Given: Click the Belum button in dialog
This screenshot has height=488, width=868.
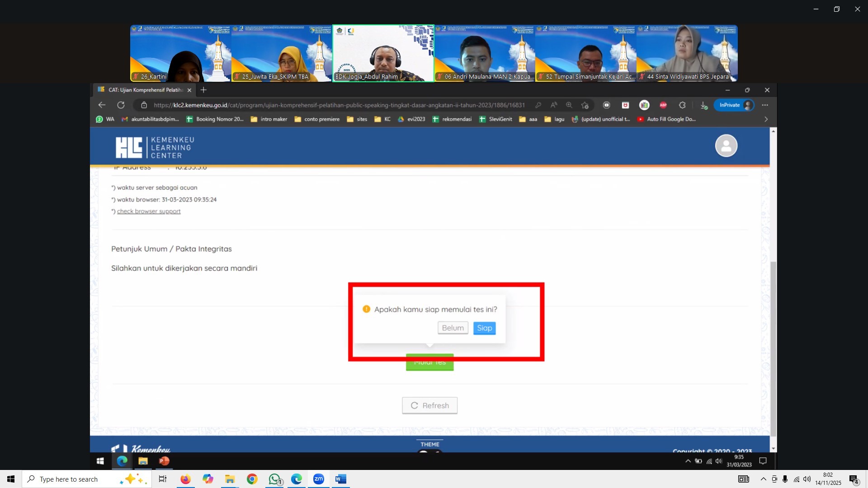Looking at the screenshot, I should [453, 328].
